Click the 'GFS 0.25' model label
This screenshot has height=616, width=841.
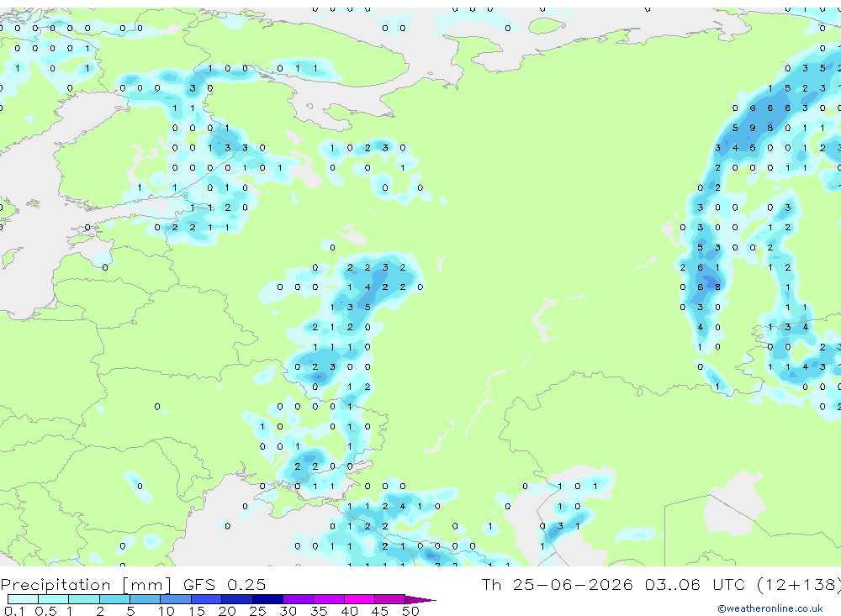click(225, 584)
